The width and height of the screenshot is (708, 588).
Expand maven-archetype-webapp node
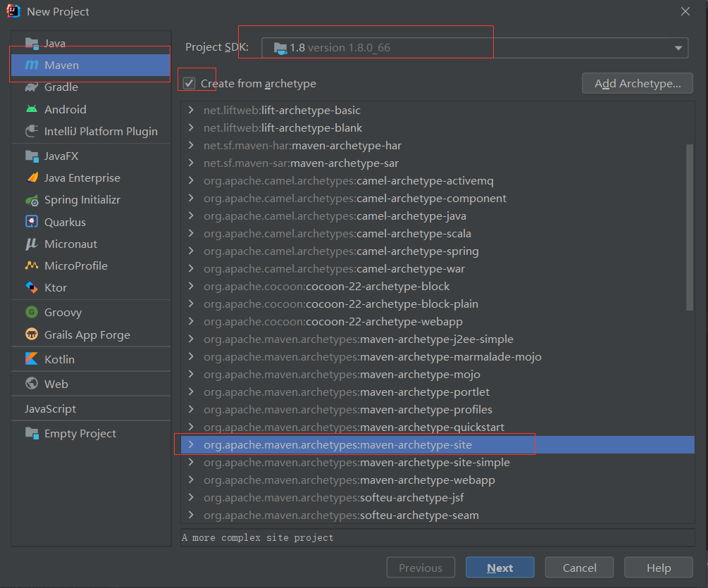coord(191,480)
